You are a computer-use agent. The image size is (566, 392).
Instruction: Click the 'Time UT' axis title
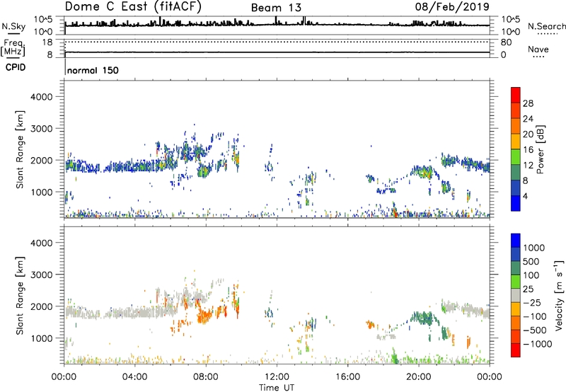[x=277, y=388]
